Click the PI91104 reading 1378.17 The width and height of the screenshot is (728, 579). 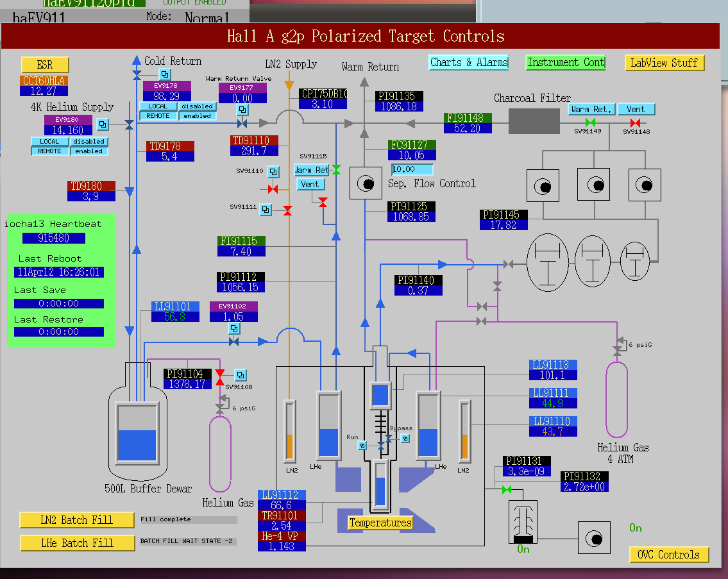187,384
